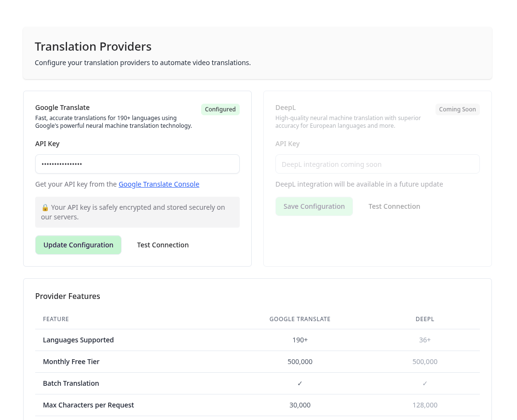Click the green Configured badge
This screenshot has height=420, width=517.
click(x=220, y=109)
